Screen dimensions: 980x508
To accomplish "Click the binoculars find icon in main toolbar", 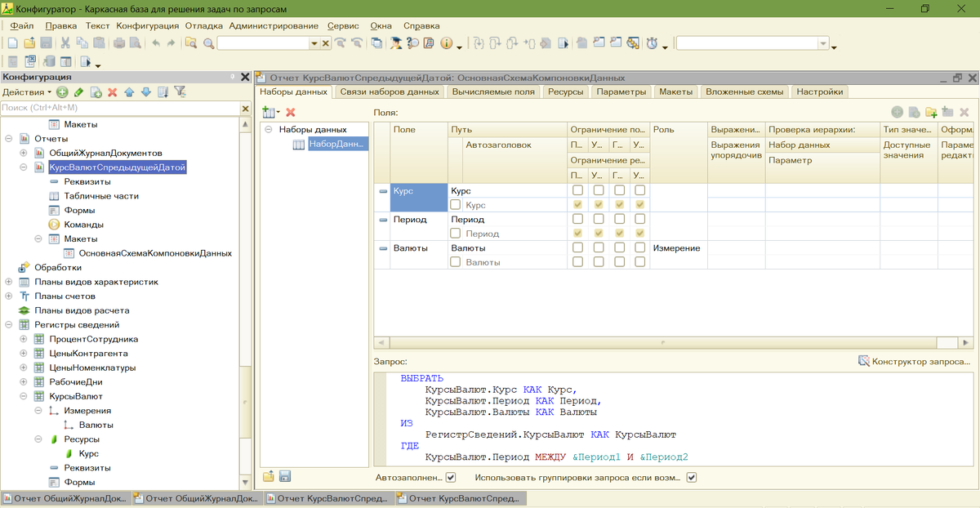I will [209, 43].
